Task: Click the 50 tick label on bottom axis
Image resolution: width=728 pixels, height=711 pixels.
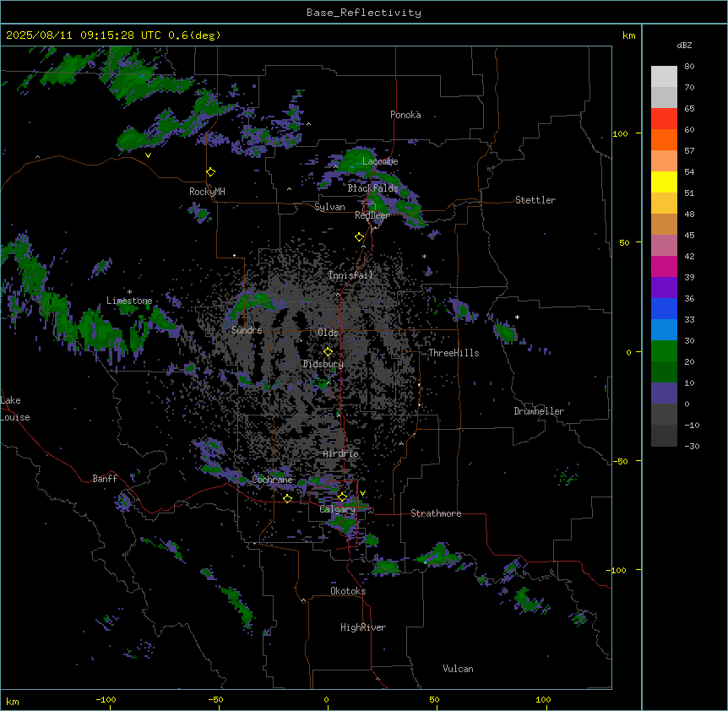Action: point(434,699)
